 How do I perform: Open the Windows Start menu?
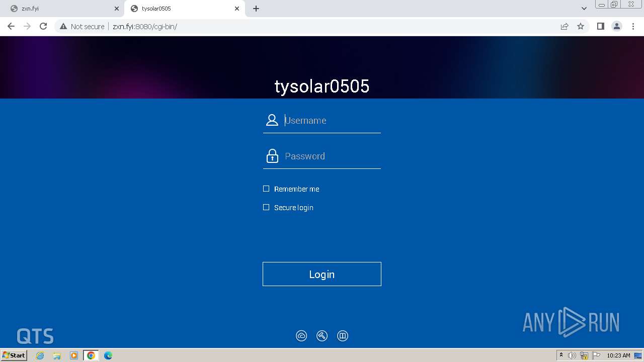pyautogui.click(x=14, y=355)
